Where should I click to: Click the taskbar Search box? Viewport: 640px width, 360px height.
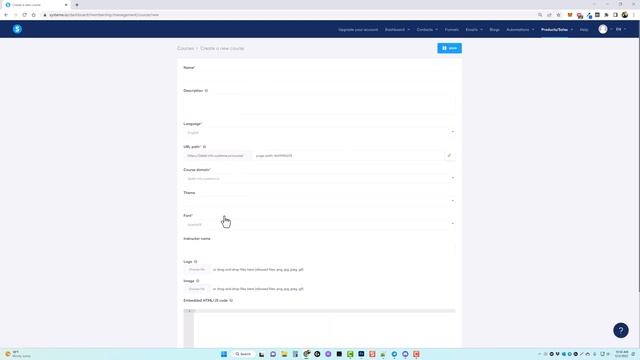click(x=243, y=354)
